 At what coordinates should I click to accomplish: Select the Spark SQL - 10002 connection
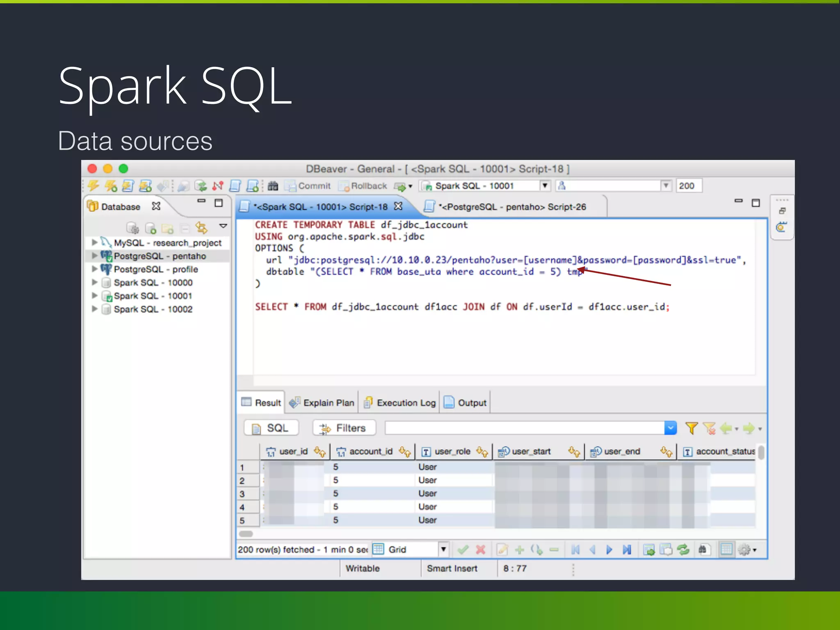point(153,309)
